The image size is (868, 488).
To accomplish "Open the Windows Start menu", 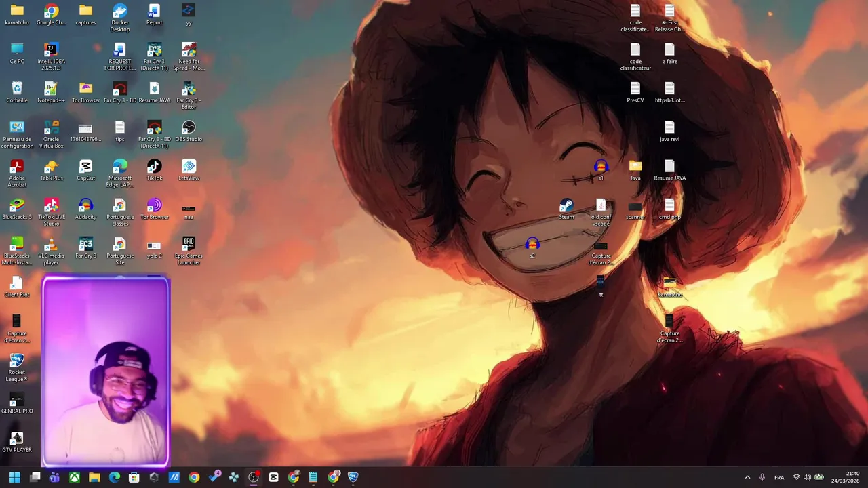I will pyautogui.click(x=14, y=477).
